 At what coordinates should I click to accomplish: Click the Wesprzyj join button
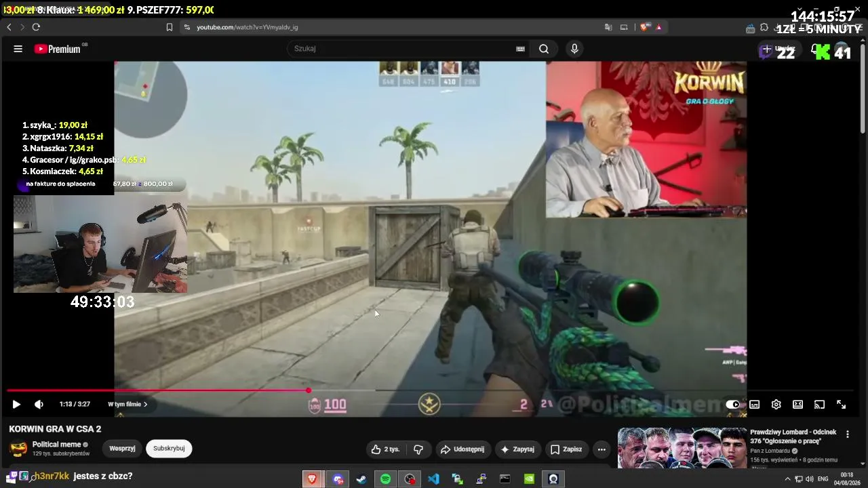[x=122, y=449]
